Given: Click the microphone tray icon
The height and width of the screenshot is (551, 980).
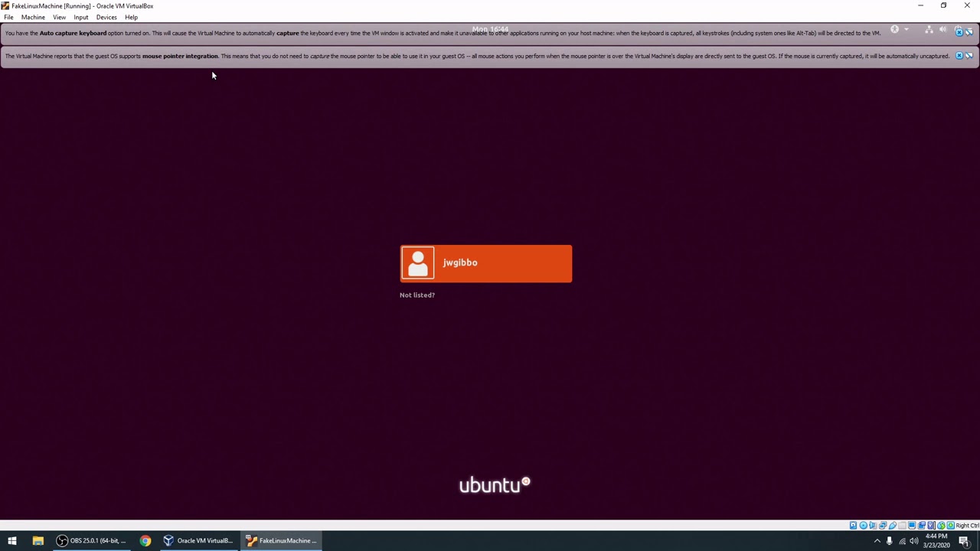Looking at the screenshot, I should pos(890,541).
